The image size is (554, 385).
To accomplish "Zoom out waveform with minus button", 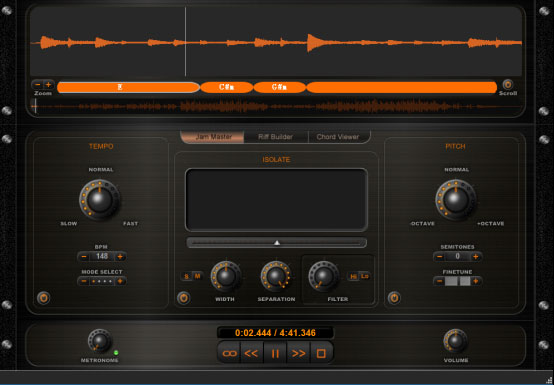I will [x=38, y=85].
